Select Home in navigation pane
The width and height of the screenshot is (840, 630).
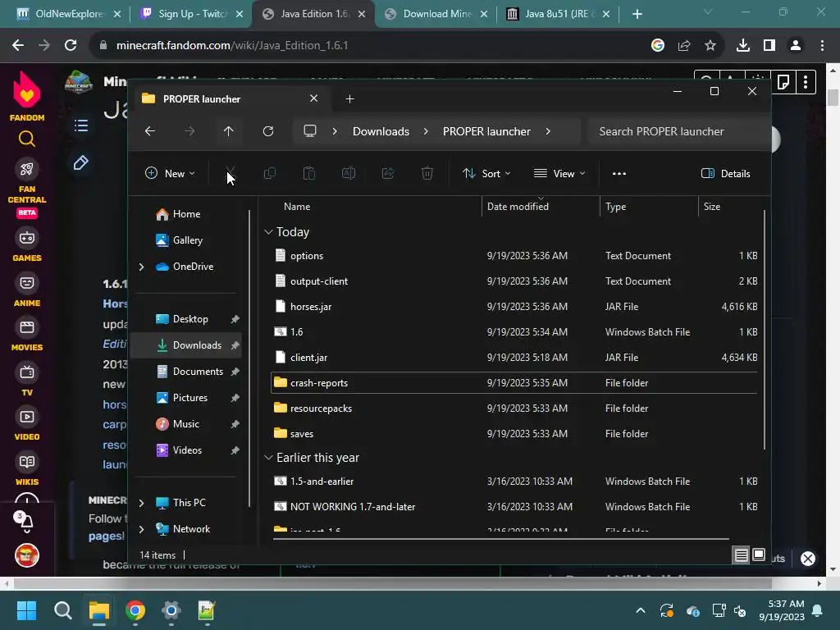tap(186, 214)
